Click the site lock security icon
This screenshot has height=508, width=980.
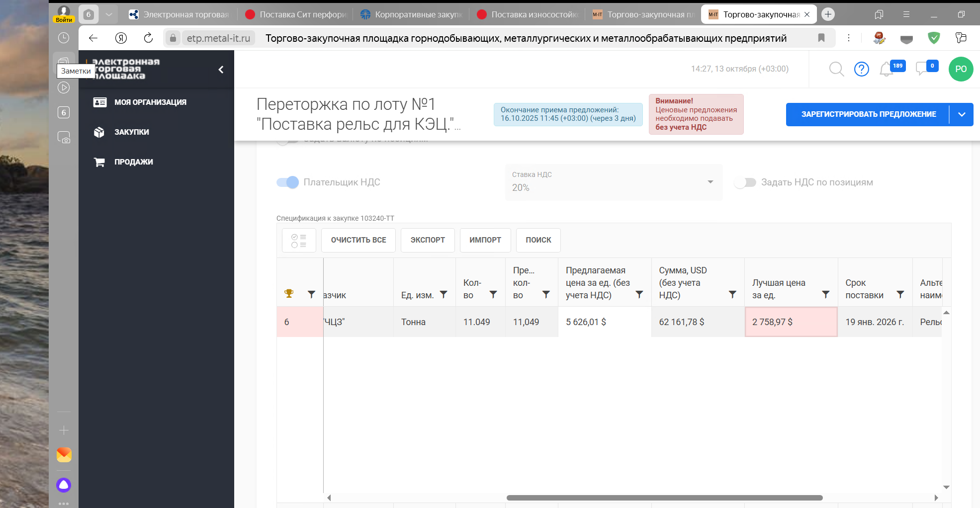173,38
